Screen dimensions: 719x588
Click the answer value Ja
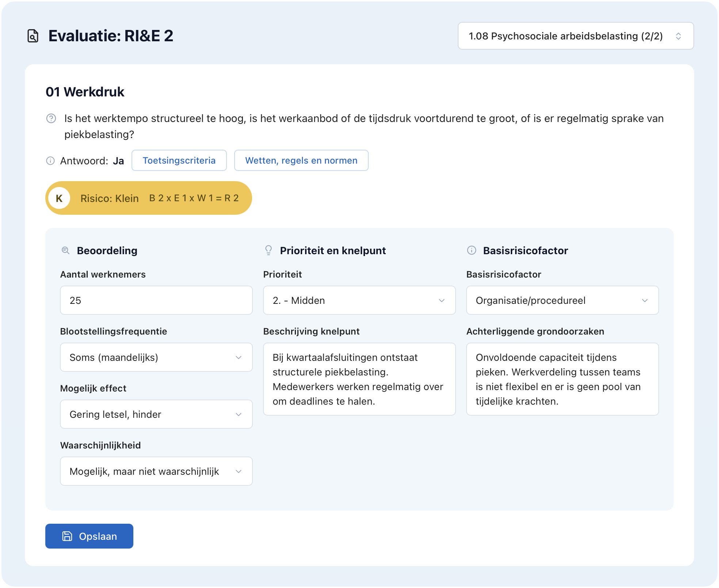(118, 161)
